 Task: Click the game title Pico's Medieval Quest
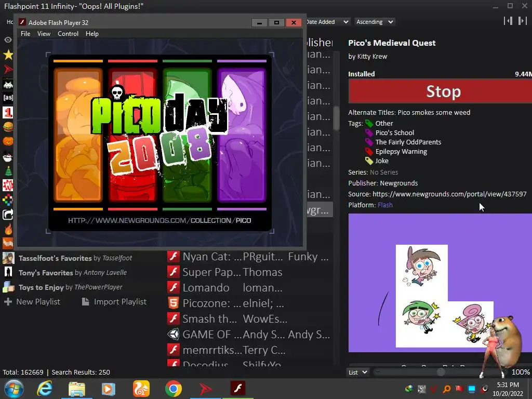[x=392, y=43]
